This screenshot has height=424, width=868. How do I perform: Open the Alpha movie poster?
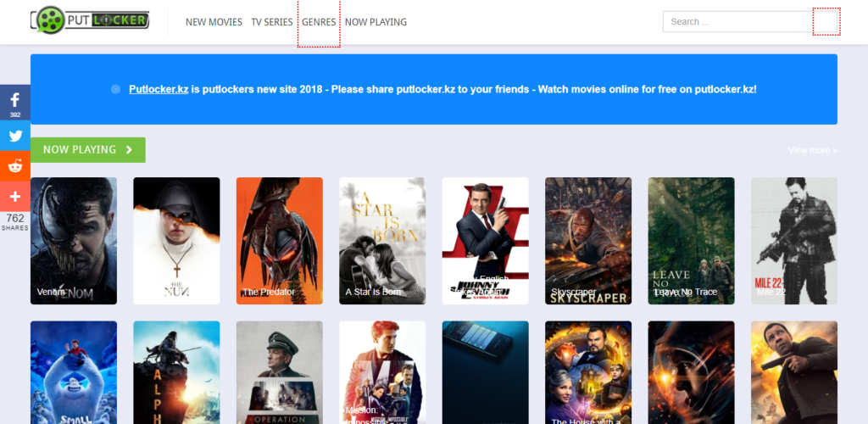[176, 372]
